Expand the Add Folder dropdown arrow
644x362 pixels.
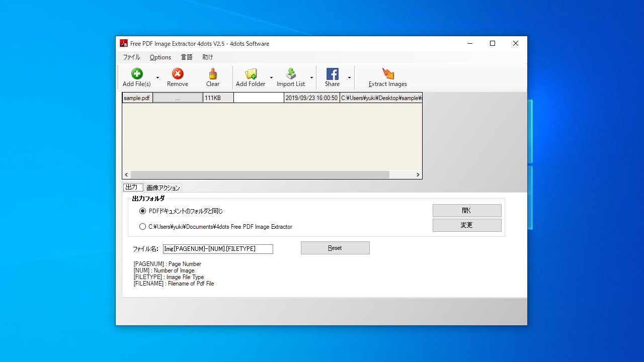(x=271, y=77)
